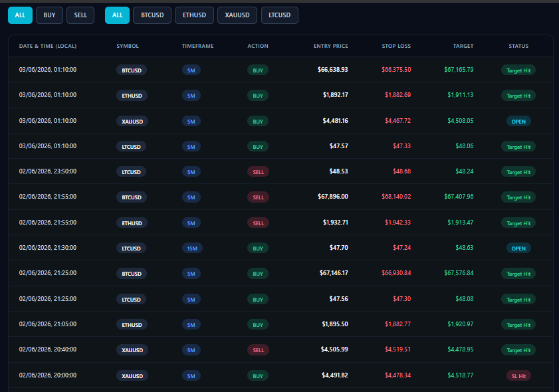Select the ALL symbols filter
The image size is (559, 392).
[x=117, y=15]
